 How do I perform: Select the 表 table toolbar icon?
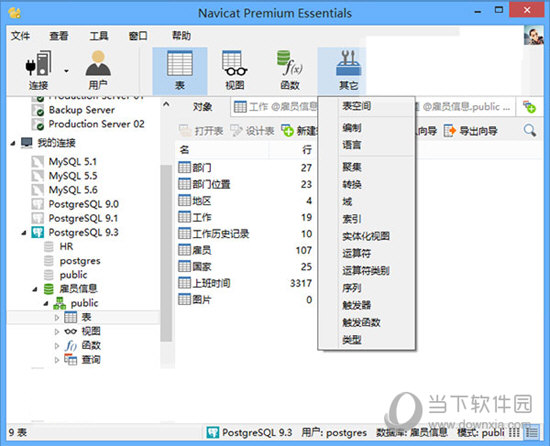(180, 70)
